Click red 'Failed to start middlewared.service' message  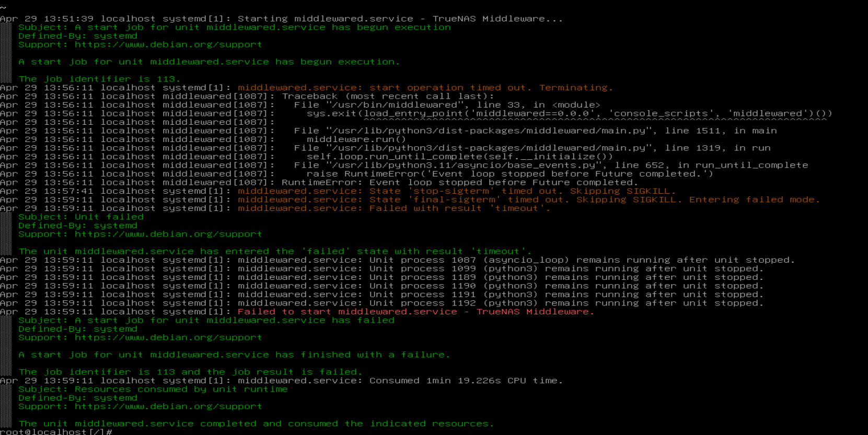[x=416, y=312]
